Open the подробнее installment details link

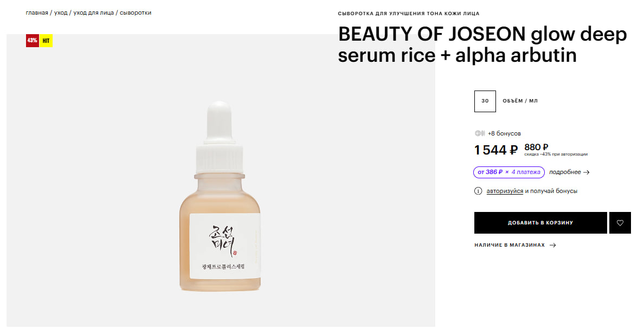coord(565,172)
